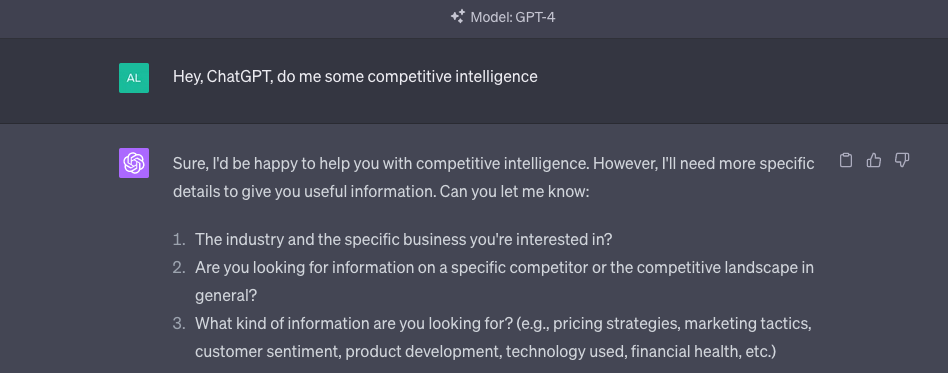Click the line ending Can you let me know

tap(381, 192)
